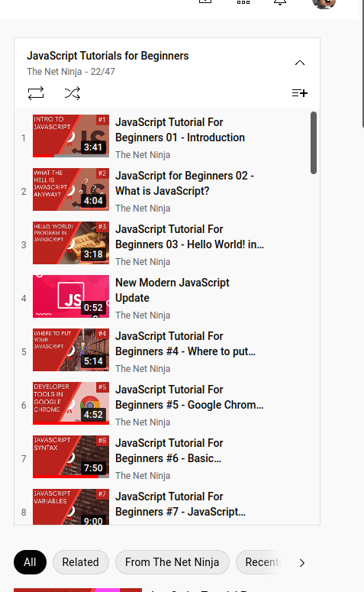Save playlist with add-to-library icon
This screenshot has width=364, height=592.
click(x=300, y=93)
